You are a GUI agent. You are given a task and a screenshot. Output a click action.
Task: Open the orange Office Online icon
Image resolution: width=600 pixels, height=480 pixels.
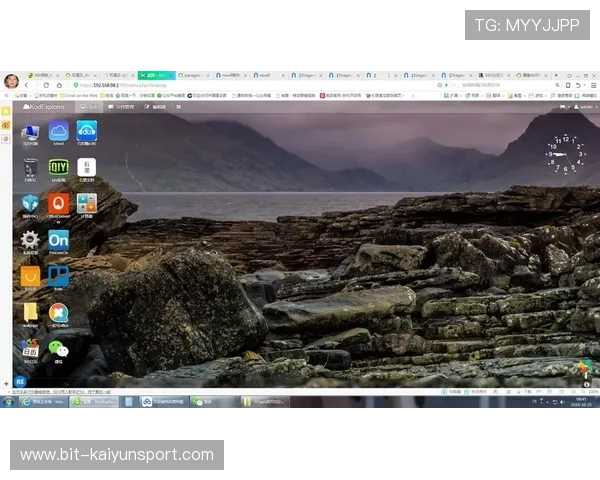(x=58, y=204)
